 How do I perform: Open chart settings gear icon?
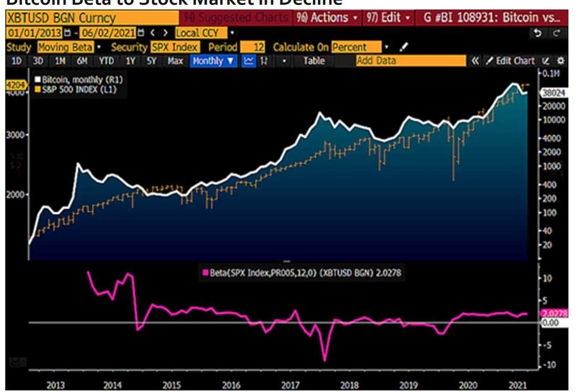click(x=561, y=61)
